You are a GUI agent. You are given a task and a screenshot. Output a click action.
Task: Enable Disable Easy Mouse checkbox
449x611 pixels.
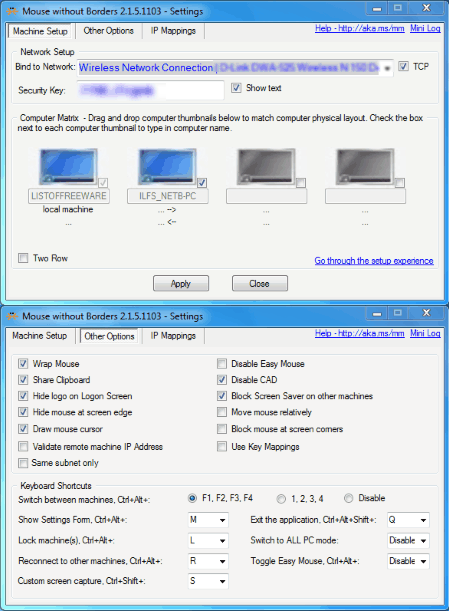tap(222, 364)
